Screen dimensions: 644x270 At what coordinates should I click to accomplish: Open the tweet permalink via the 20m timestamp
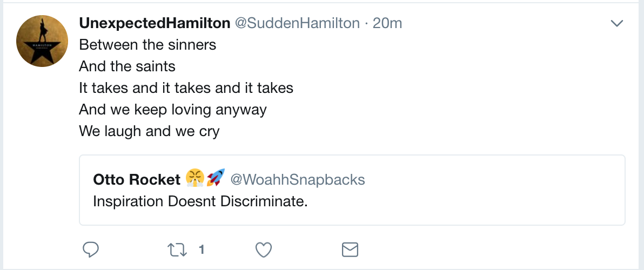coord(387,23)
